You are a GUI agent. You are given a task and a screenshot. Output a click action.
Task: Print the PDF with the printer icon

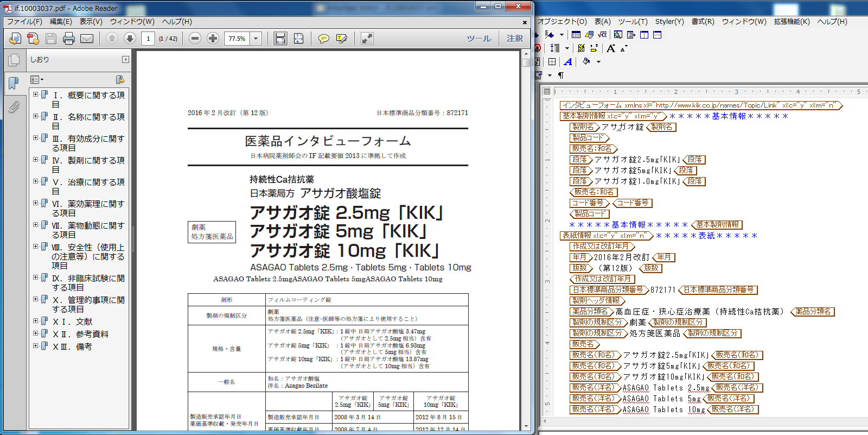pyautogui.click(x=69, y=39)
